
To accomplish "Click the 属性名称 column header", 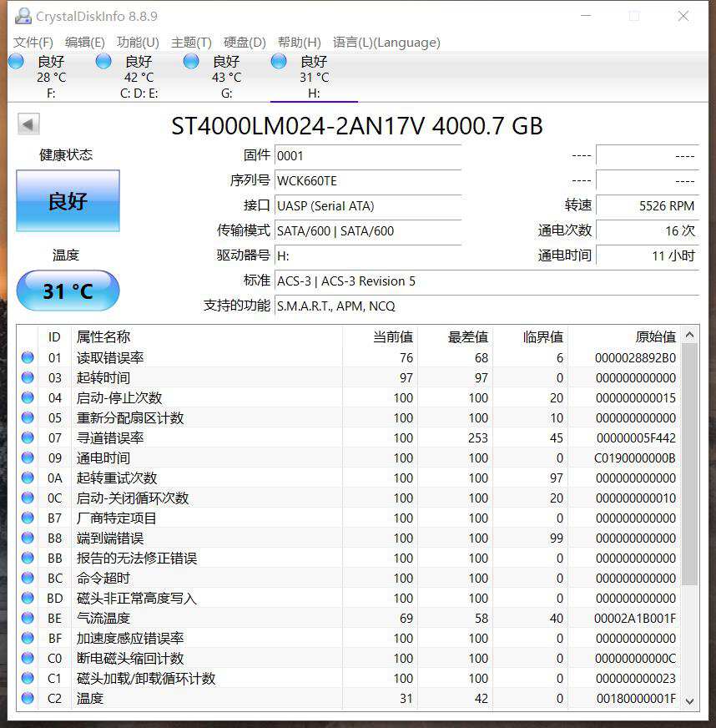I will pos(206,336).
